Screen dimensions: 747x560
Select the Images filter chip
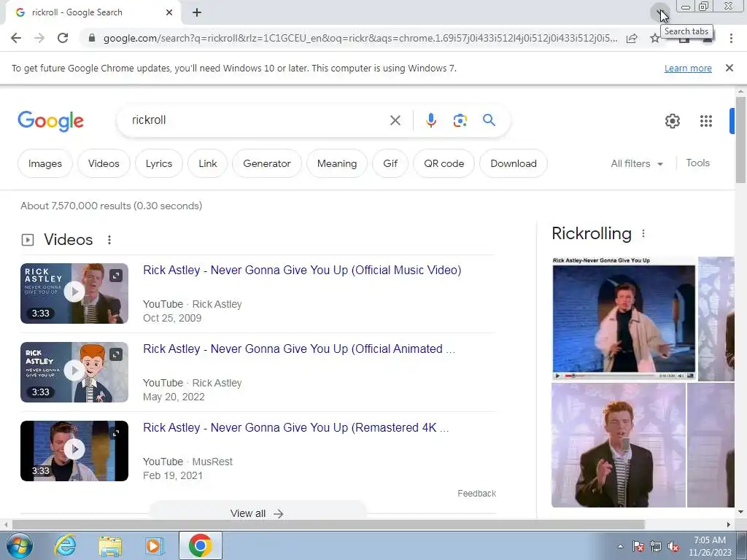click(45, 163)
